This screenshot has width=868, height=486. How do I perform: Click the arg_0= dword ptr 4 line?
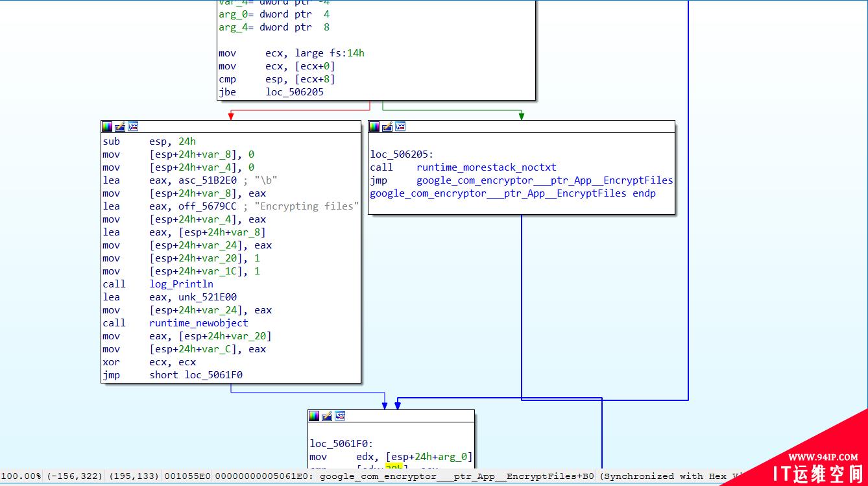[x=274, y=14]
